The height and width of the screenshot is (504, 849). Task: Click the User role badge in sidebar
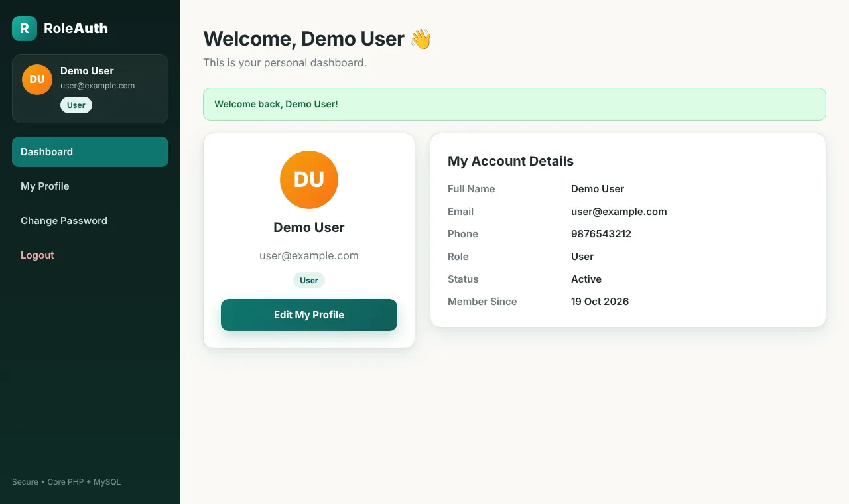click(76, 105)
